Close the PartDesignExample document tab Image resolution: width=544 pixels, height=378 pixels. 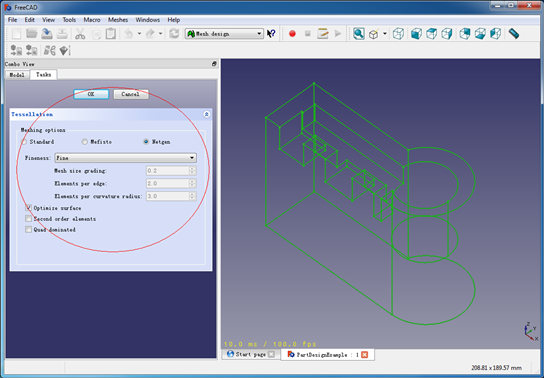[364, 354]
